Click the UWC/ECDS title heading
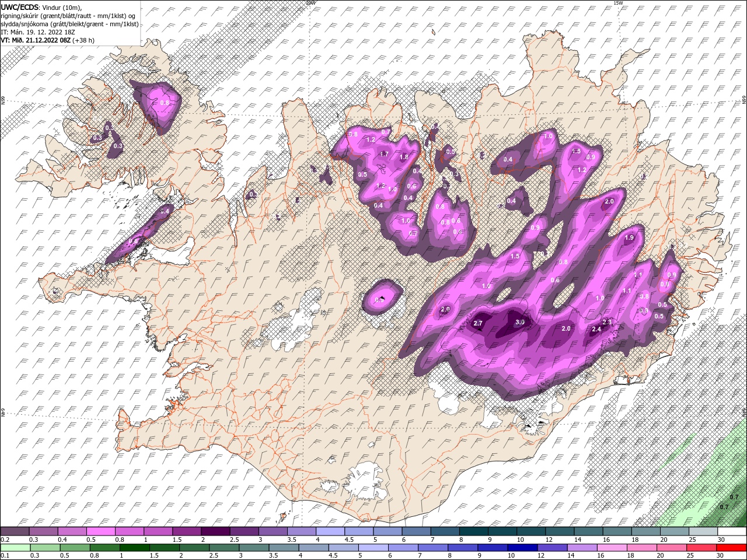747x560 pixels. [20, 6]
